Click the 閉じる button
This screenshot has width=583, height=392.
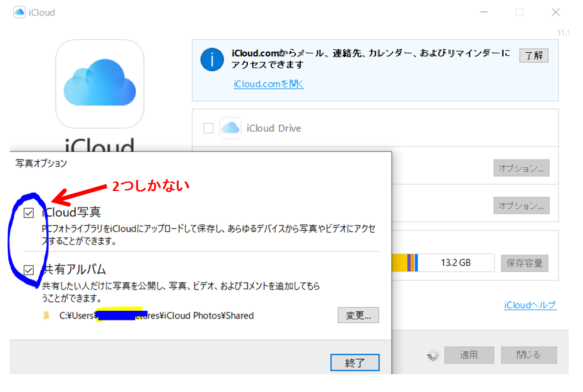pos(528,355)
